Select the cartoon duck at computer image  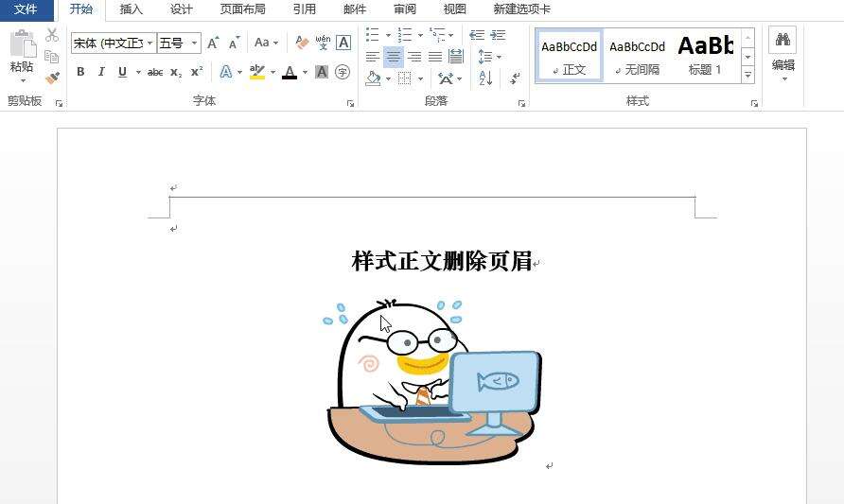[x=432, y=381]
